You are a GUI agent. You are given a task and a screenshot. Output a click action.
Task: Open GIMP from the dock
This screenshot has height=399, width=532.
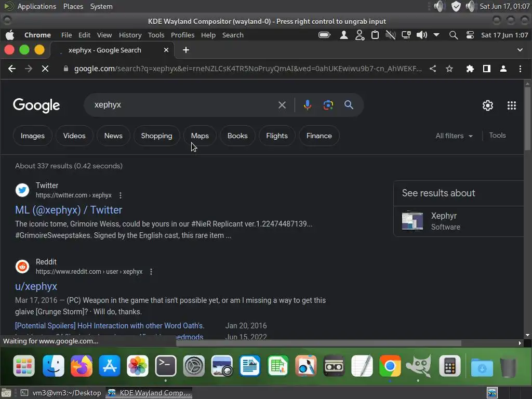point(419,366)
